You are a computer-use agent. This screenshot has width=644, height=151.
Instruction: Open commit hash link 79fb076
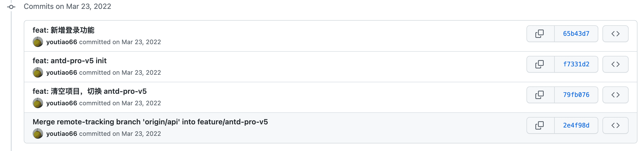tap(576, 95)
